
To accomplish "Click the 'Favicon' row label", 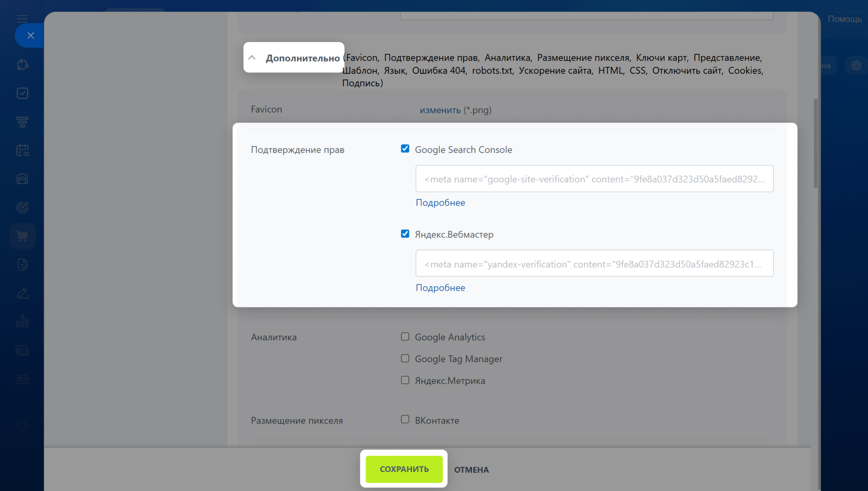I will pos(266,109).
